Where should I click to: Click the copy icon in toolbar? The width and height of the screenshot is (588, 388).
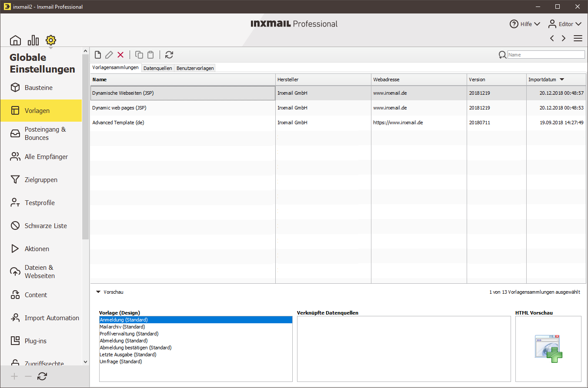[139, 55]
